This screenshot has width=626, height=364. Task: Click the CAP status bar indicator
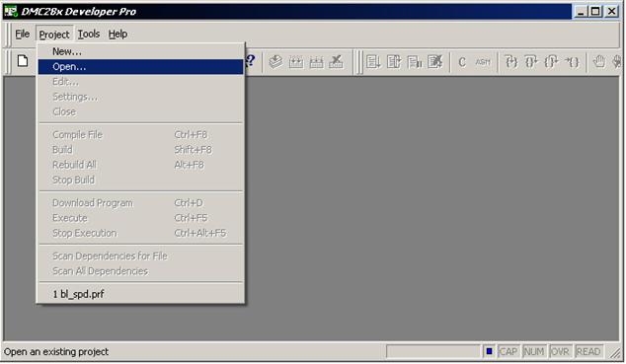point(508,351)
